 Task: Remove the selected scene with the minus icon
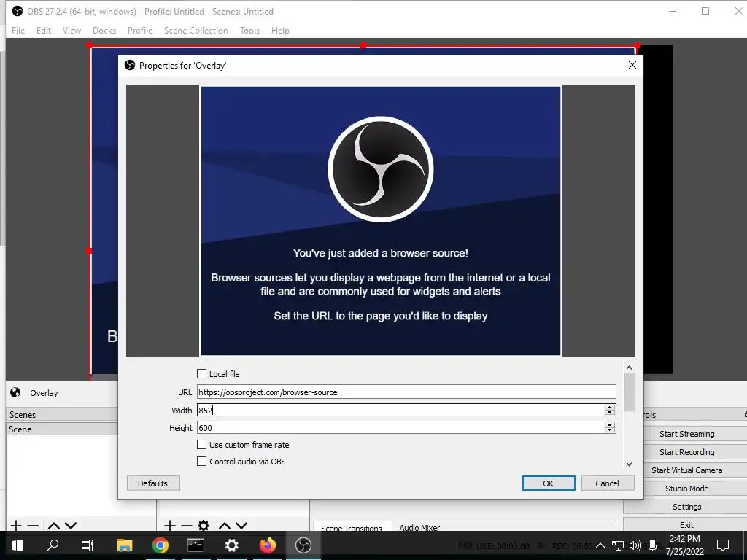click(33, 526)
